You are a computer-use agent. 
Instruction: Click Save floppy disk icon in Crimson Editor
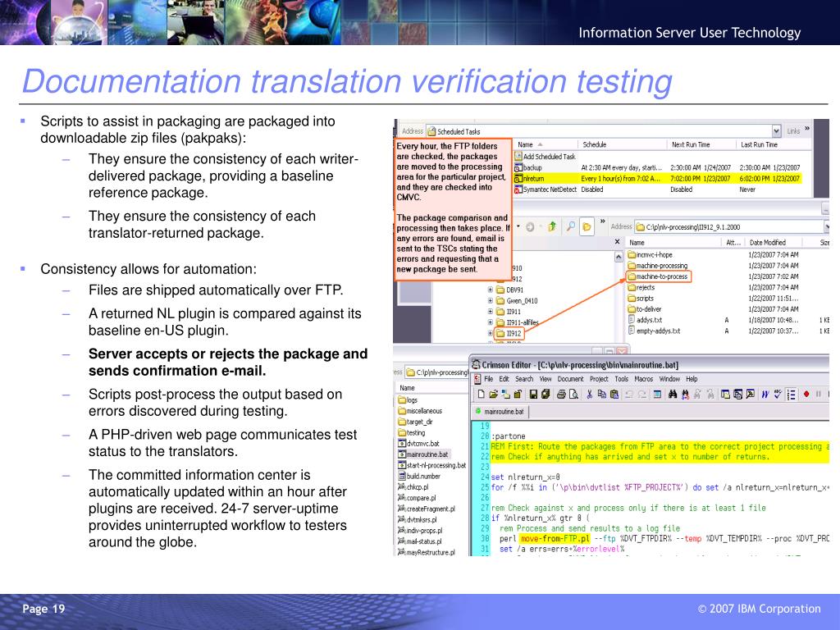coord(533,395)
